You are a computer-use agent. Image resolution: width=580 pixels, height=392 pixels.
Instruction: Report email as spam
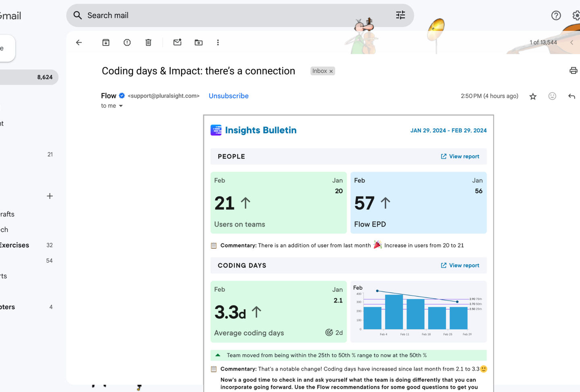click(x=127, y=42)
